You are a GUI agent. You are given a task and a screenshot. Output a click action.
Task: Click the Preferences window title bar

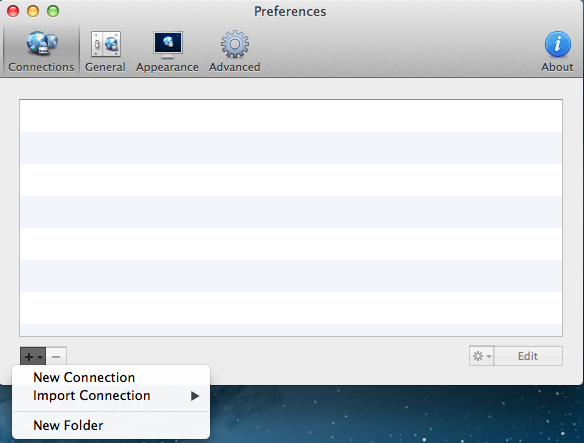(x=290, y=11)
